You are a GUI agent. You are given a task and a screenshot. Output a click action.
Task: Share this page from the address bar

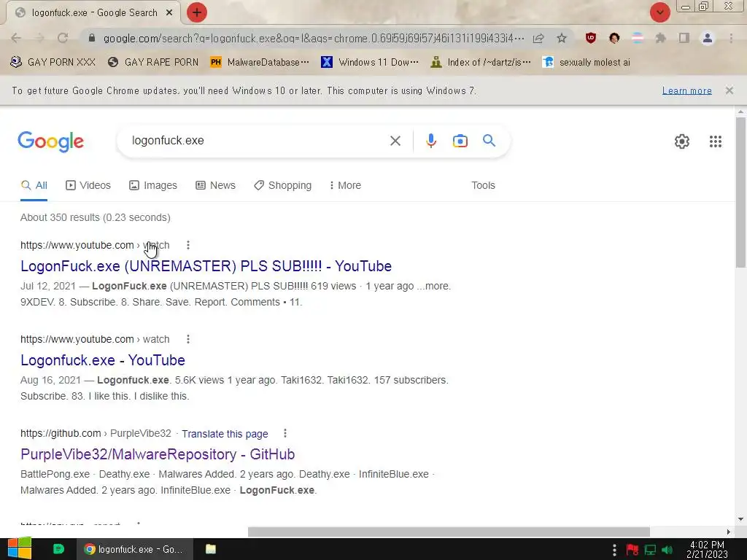click(538, 38)
